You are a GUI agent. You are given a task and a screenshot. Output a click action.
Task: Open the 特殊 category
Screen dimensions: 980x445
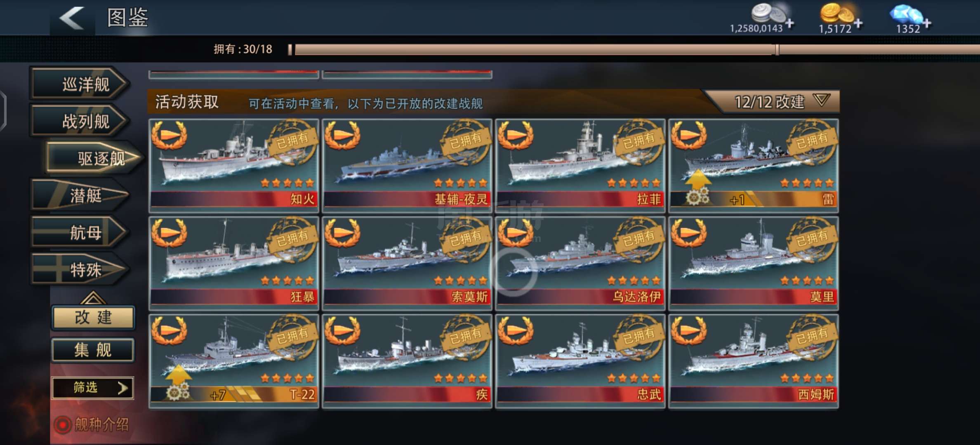(80, 270)
